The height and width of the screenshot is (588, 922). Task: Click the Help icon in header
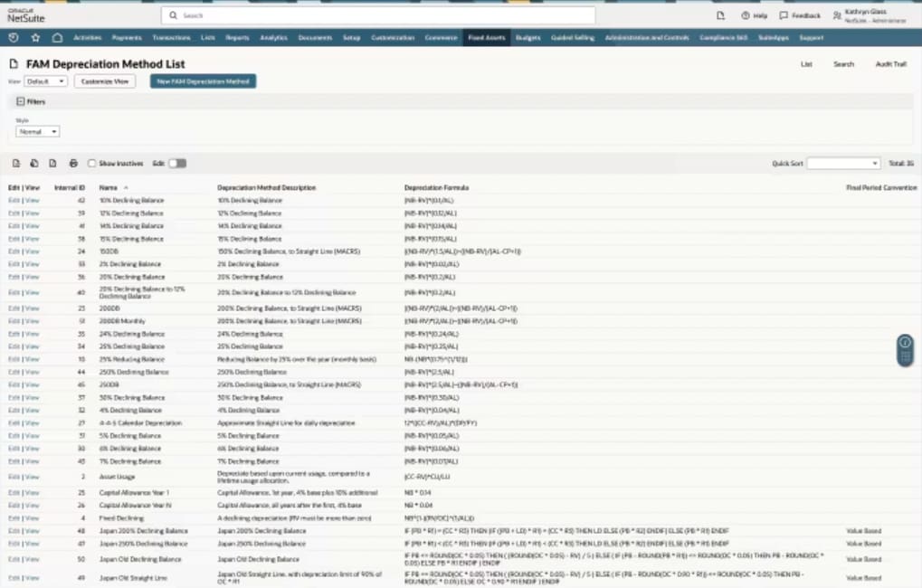[745, 15]
